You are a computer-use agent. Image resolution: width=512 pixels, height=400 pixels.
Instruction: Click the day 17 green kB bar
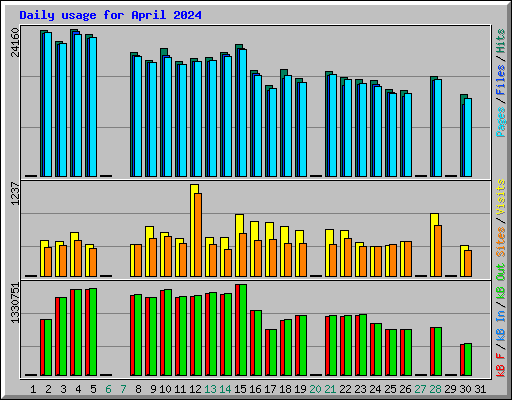(x=273, y=352)
